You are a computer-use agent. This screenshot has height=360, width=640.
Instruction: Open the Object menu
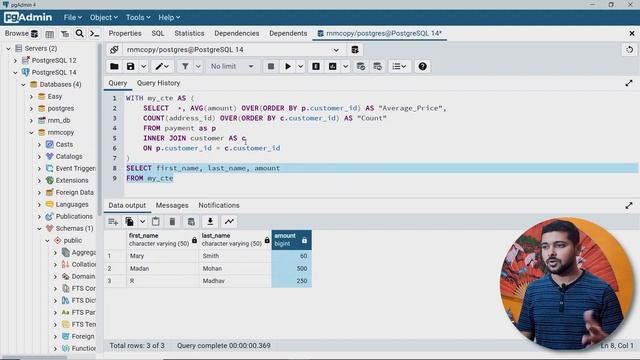(x=103, y=18)
